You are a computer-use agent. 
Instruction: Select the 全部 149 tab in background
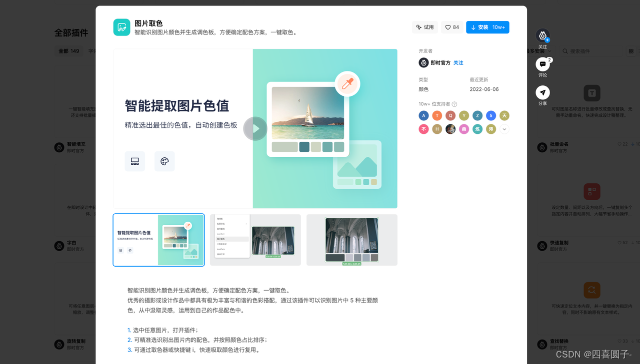point(69,51)
